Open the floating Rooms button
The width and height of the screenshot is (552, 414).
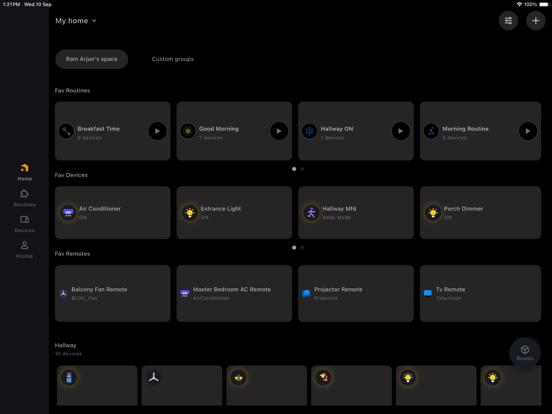(525, 353)
